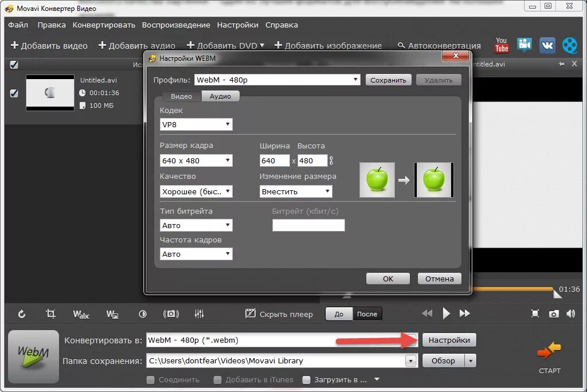This screenshot has height=392, width=587.
Task: Expand the Загрузить в options arrow
Action: click(377, 379)
